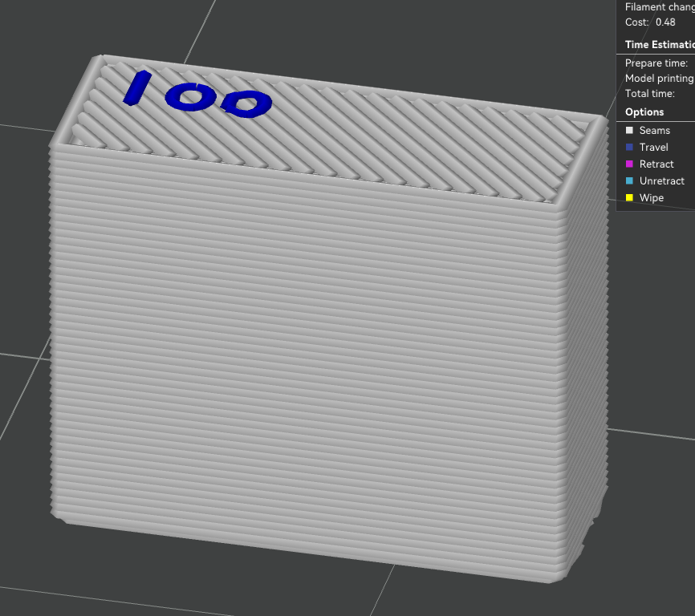Image resolution: width=695 pixels, height=616 pixels.
Task: Toggle the Travel option swatch
Action: (629, 147)
